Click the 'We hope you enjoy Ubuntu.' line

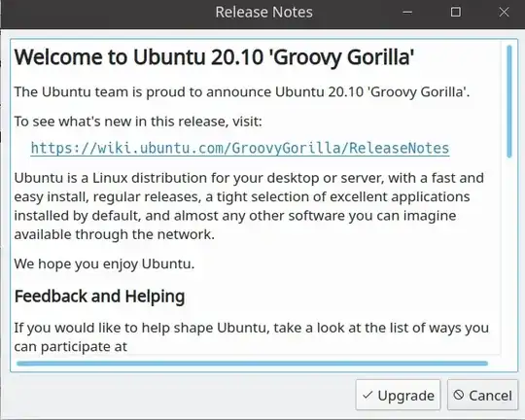104,263
